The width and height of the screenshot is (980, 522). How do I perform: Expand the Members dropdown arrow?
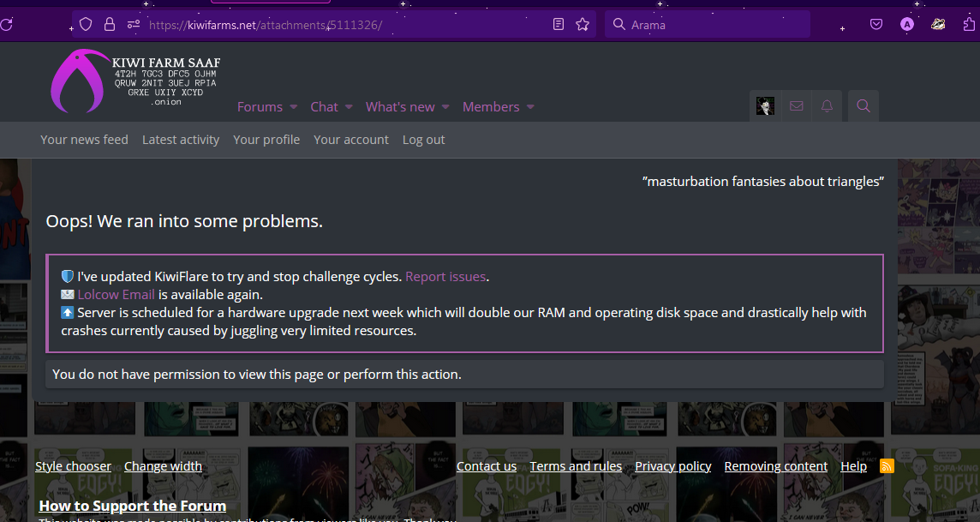[x=530, y=107]
